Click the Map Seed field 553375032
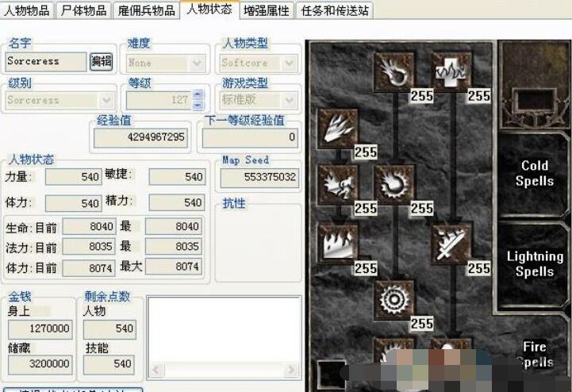Screen dimensions: 572x392 pyautogui.click(x=259, y=178)
